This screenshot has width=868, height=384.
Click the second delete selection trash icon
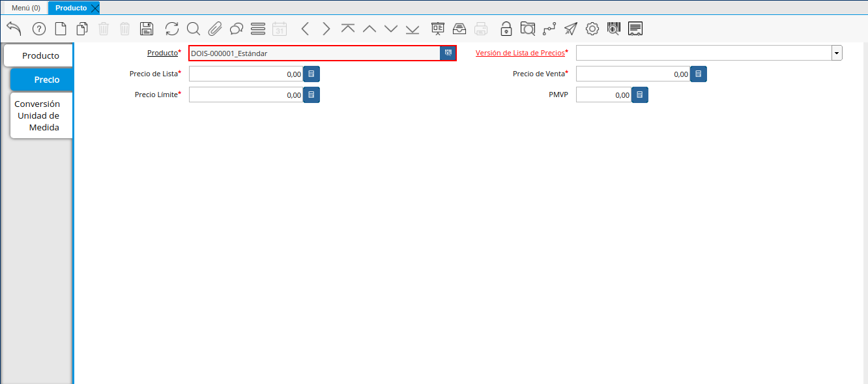(x=125, y=29)
